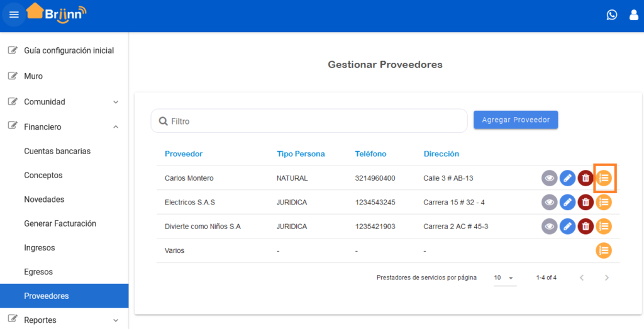Image resolution: width=644 pixels, height=331 pixels.
Task: Click the WhatsApp icon in header
Action: 611,15
